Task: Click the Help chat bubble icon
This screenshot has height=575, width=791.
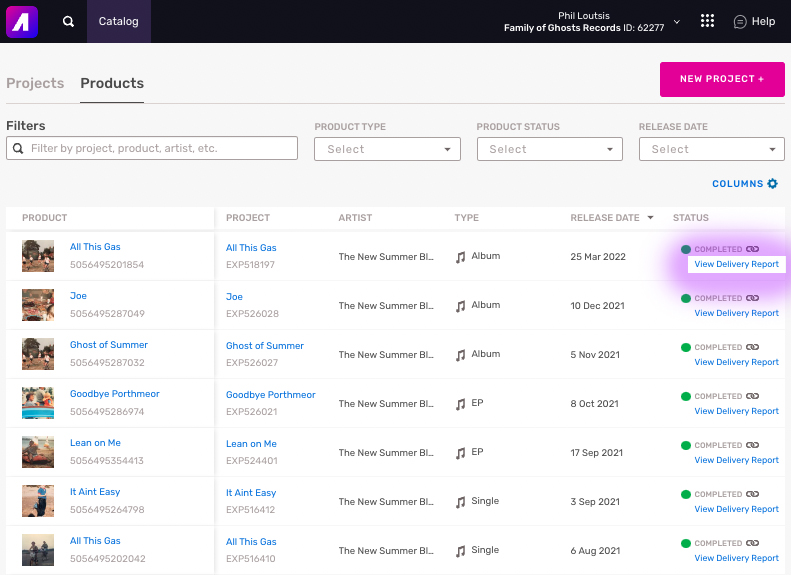Action: click(740, 21)
